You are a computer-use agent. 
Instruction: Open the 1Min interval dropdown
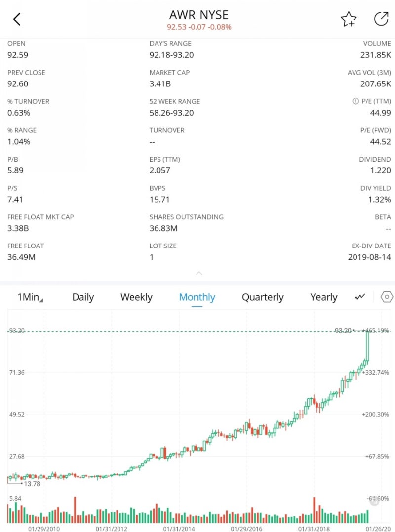pos(30,297)
